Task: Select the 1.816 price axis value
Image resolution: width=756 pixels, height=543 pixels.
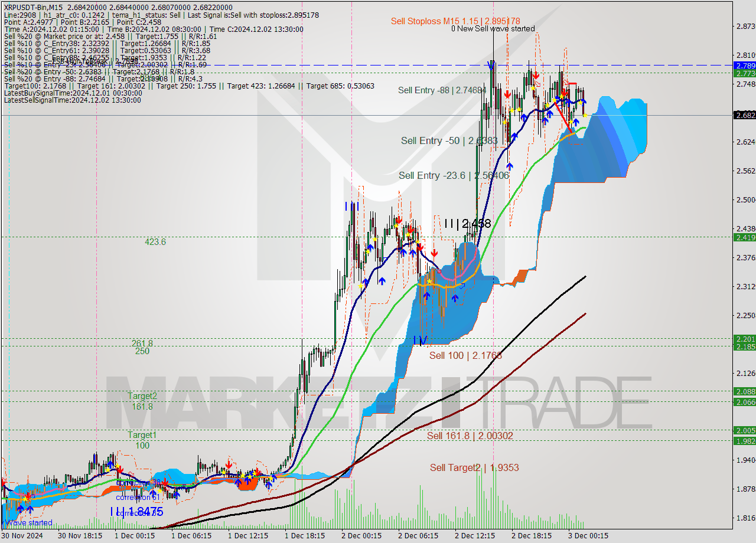Action: 745,518
